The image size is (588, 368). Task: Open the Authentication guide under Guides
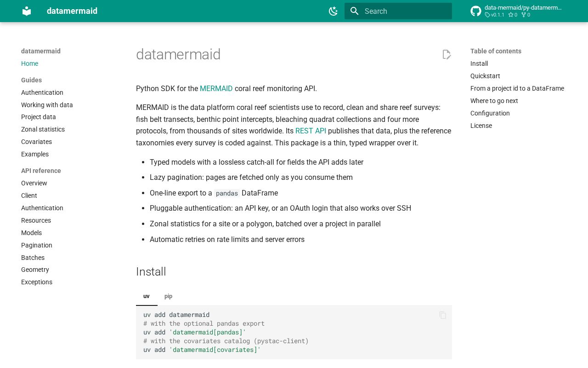pyautogui.click(x=42, y=92)
